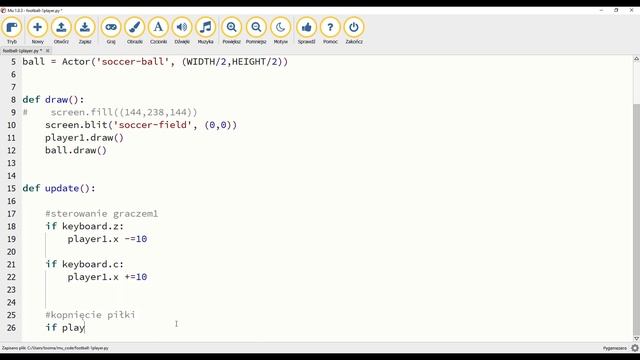Open the Dźwięki sounds folder

click(x=182, y=31)
